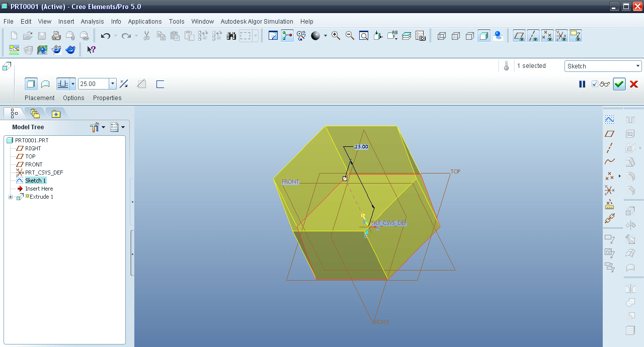Switch to Hidden Line display
Image resolution: width=644 pixels, height=347 pixels.
click(456, 36)
